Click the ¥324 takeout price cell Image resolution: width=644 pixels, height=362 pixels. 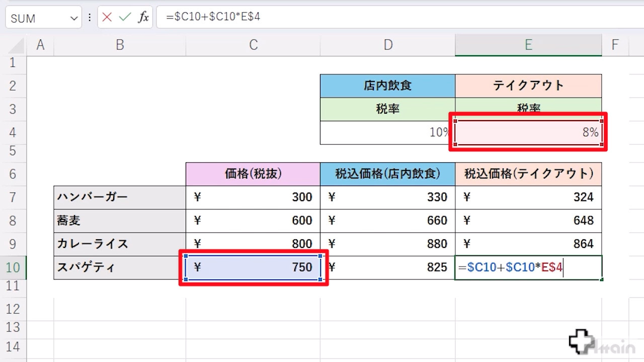pyautogui.click(x=528, y=197)
